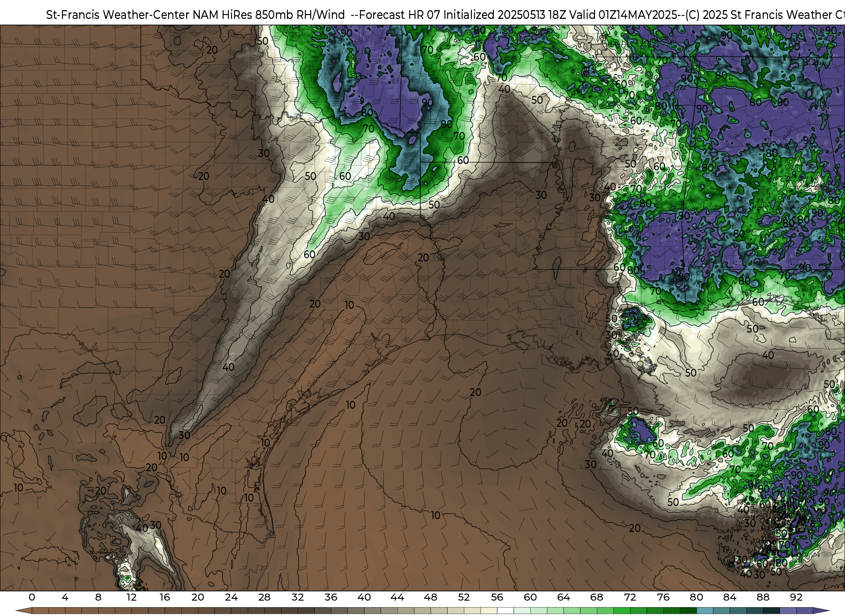Click the colorbar tick label '8'

coord(98,597)
